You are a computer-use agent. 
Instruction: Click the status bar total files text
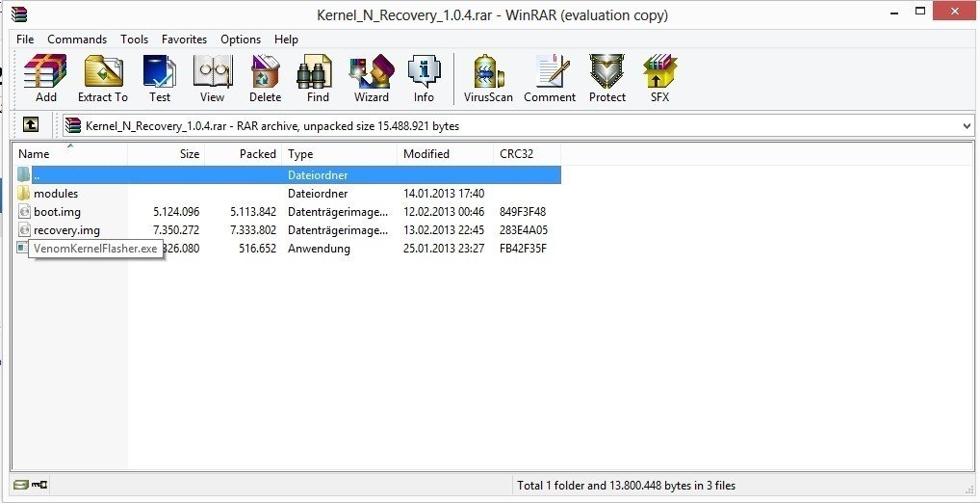coord(627,485)
